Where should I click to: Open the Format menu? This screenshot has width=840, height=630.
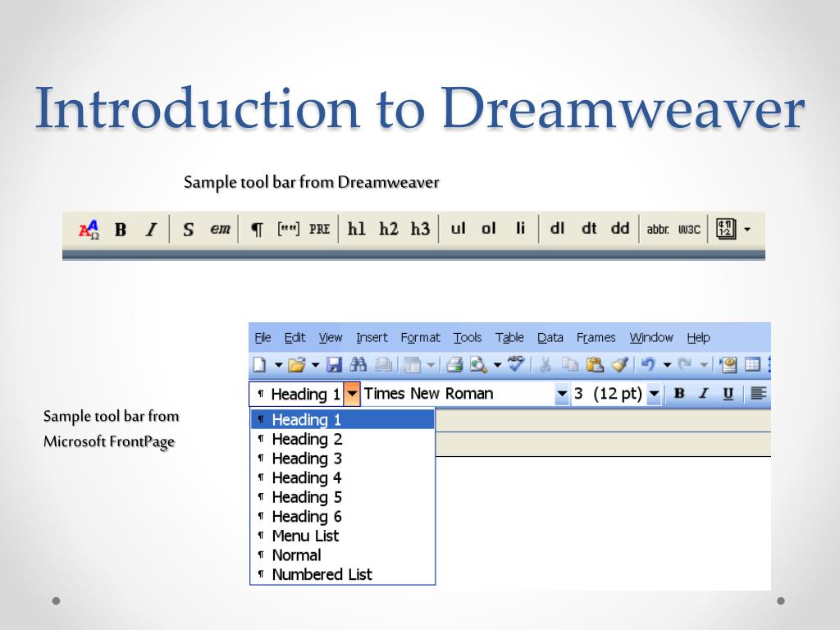tap(421, 337)
